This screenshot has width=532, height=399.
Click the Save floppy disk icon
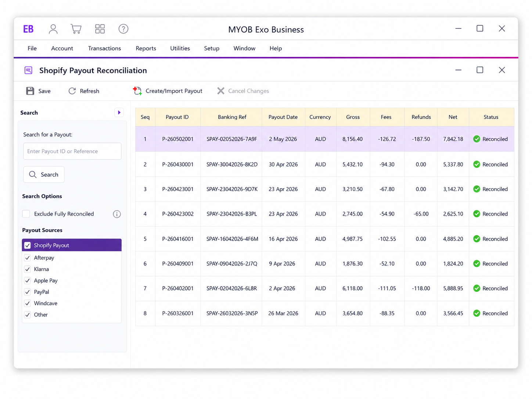(30, 91)
